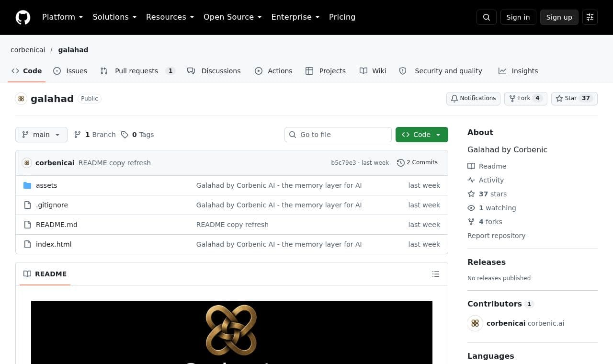
Task: Open the Discussions tab
Action: point(214,71)
